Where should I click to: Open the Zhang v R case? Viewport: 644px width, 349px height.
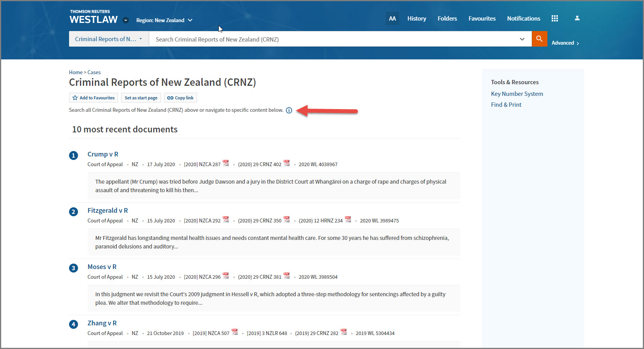pyautogui.click(x=102, y=323)
